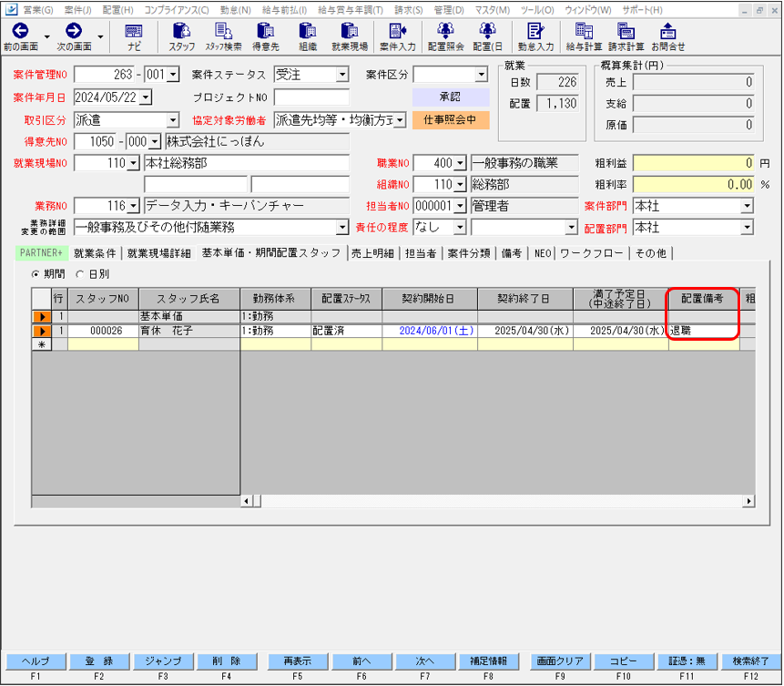This screenshot has height=686, width=784.
Task: Open the 組織 organization icon
Action: (x=308, y=32)
